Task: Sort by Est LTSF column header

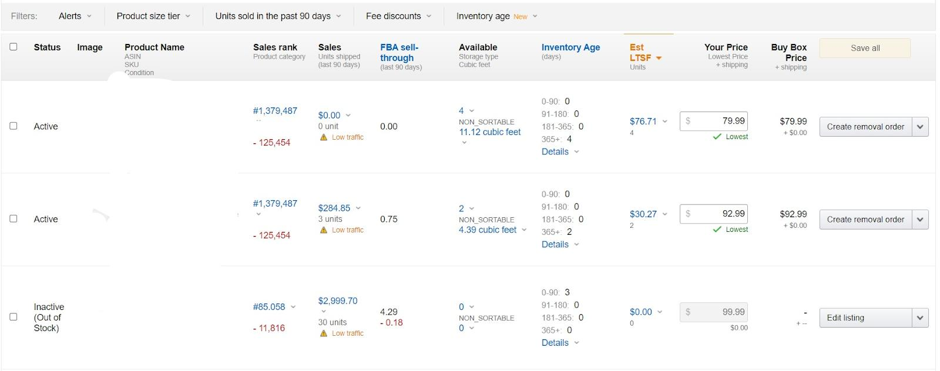Action: click(x=641, y=53)
